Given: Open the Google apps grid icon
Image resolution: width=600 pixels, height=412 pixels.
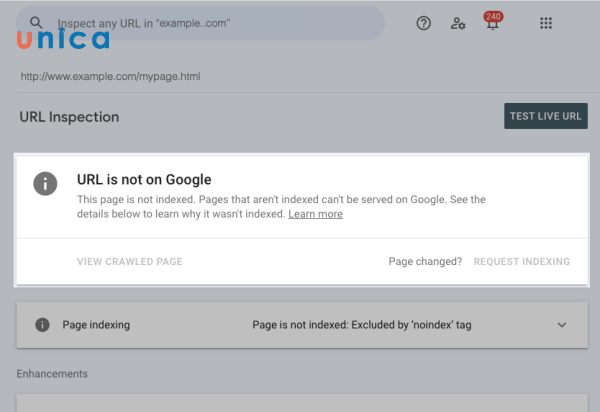Looking at the screenshot, I should [x=546, y=23].
